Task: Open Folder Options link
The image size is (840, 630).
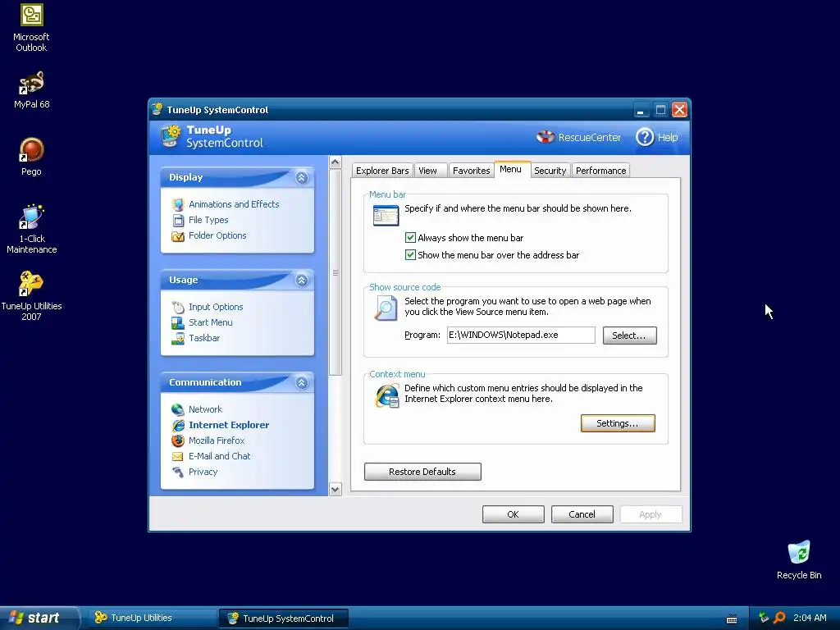Action: click(x=217, y=235)
